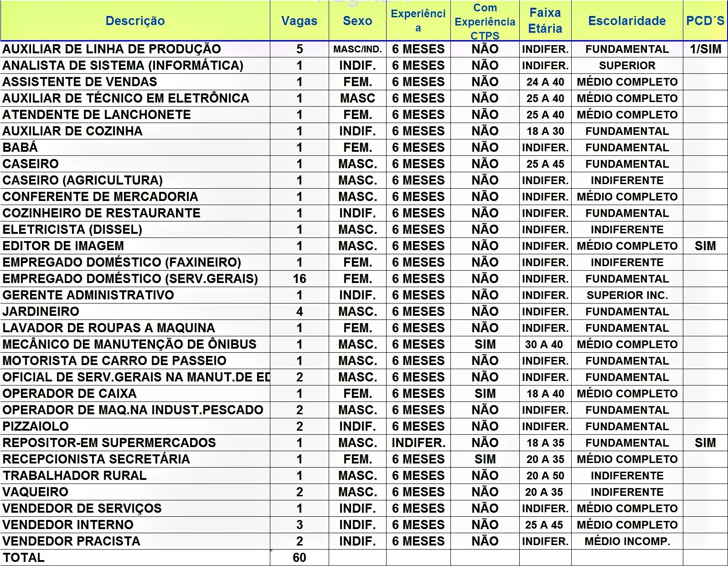Viewport: 728px width, 566px height.
Task: Click the Com Experiência CTPS header
Action: (485, 21)
